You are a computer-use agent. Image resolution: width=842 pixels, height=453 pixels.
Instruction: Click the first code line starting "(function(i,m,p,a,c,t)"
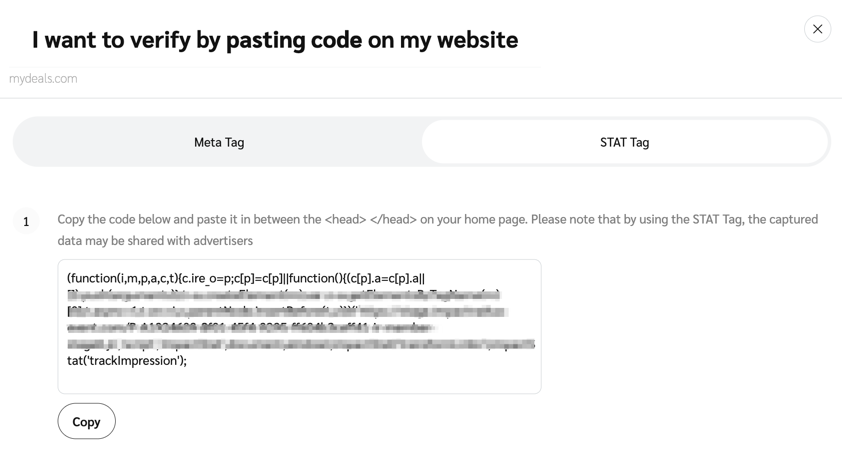[245, 278]
